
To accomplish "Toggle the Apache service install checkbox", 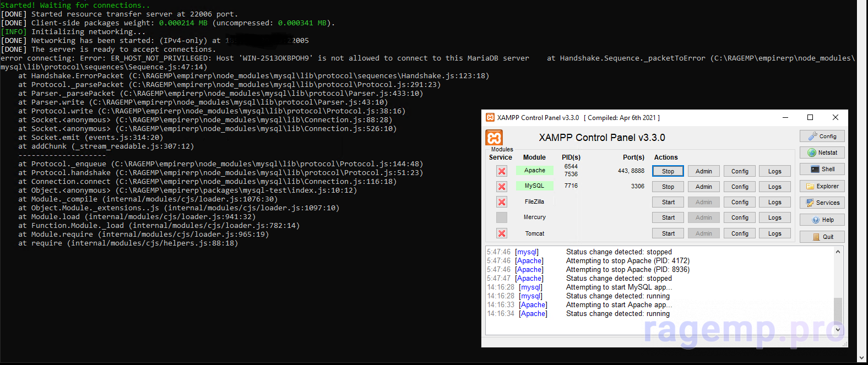I will point(502,171).
